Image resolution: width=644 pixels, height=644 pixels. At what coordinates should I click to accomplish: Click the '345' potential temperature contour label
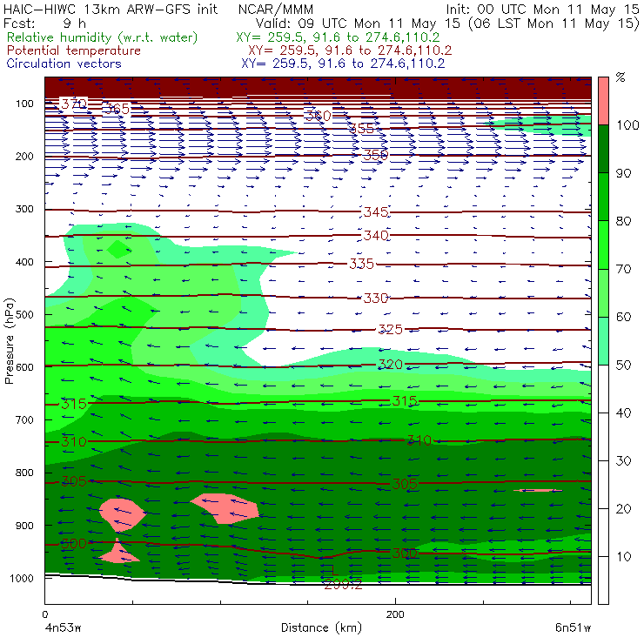tap(376, 212)
